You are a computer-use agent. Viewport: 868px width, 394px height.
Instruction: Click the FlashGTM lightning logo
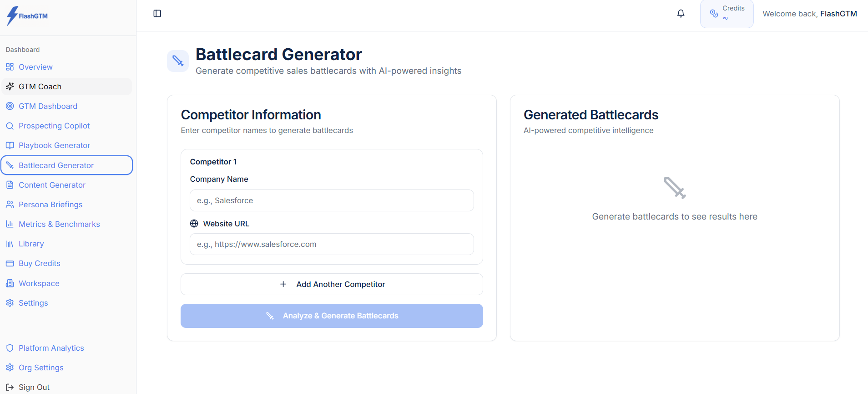pyautogui.click(x=12, y=15)
